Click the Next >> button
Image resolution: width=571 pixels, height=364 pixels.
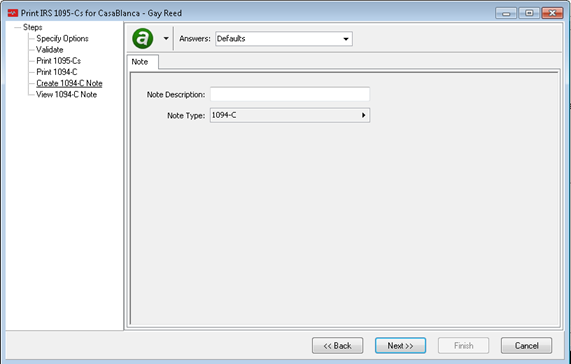[400, 345]
